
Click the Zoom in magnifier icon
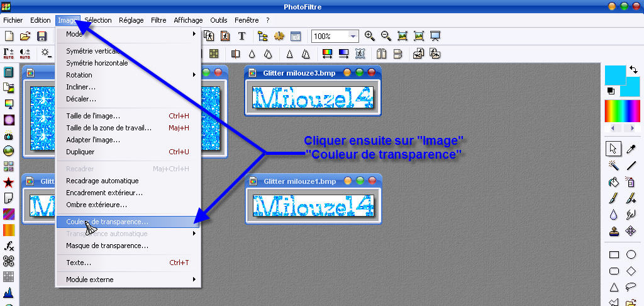[370, 36]
